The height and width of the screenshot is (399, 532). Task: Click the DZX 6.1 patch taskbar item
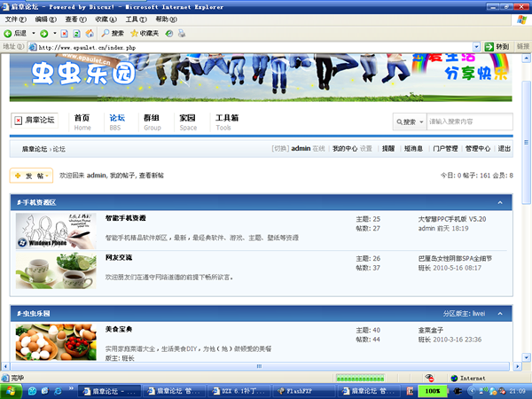[239, 391]
